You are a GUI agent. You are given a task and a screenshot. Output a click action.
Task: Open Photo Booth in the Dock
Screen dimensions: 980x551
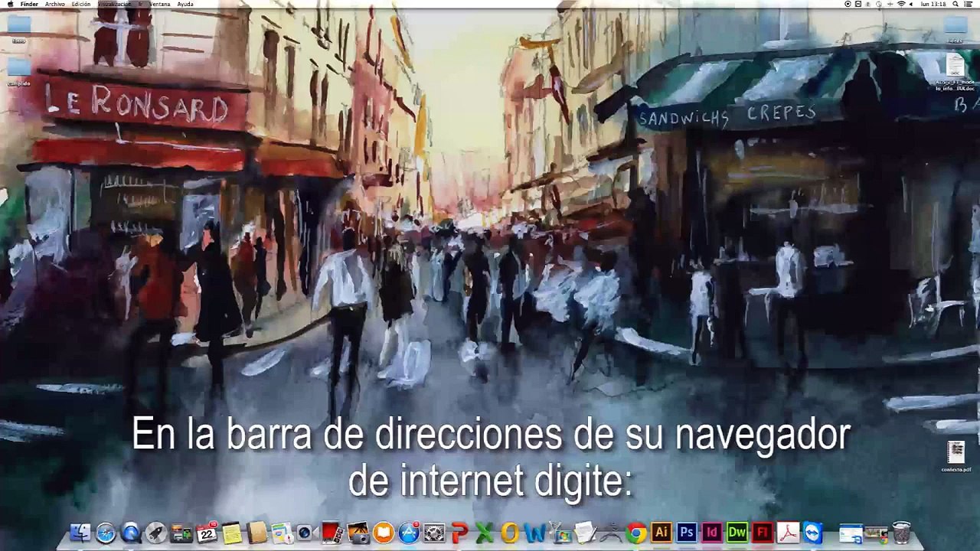[333, 533]
